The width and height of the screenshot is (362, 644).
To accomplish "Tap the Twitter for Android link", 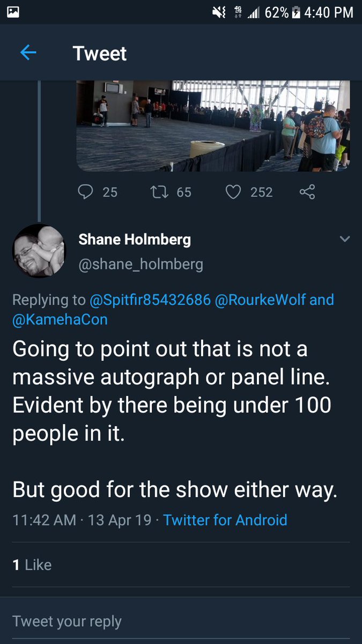I will click(225, 519).
